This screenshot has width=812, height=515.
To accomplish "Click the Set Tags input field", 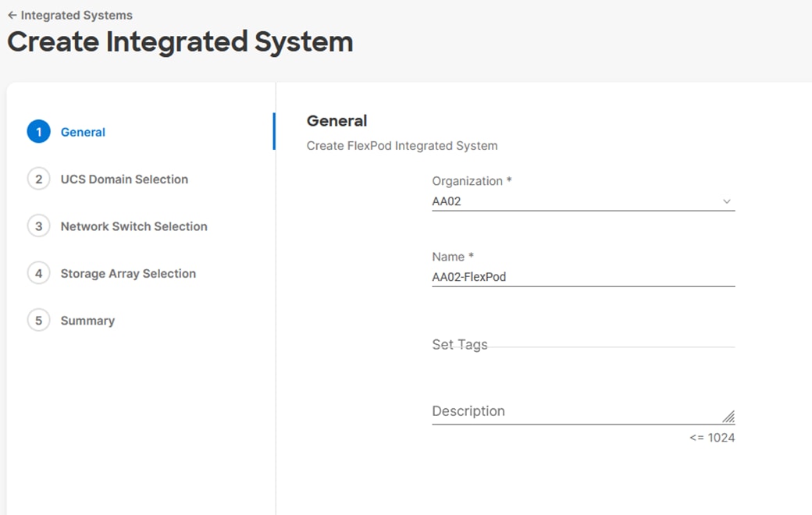I will [583, 345].
